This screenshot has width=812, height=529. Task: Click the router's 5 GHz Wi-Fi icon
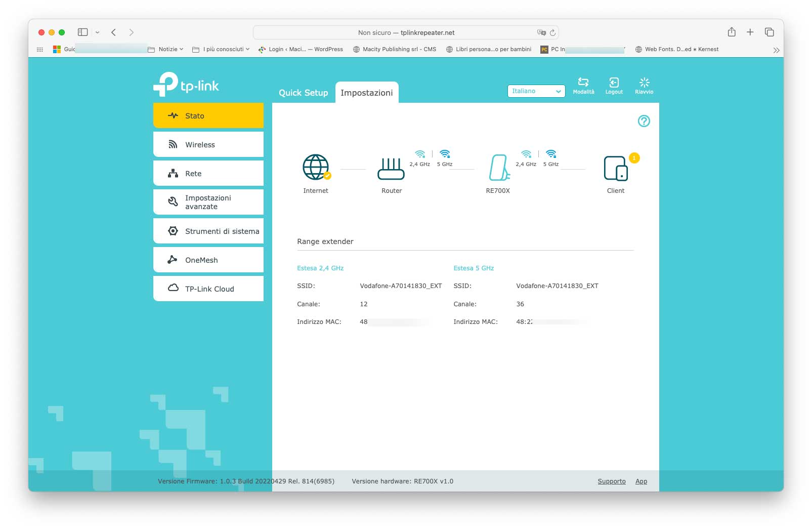point(445,154)
